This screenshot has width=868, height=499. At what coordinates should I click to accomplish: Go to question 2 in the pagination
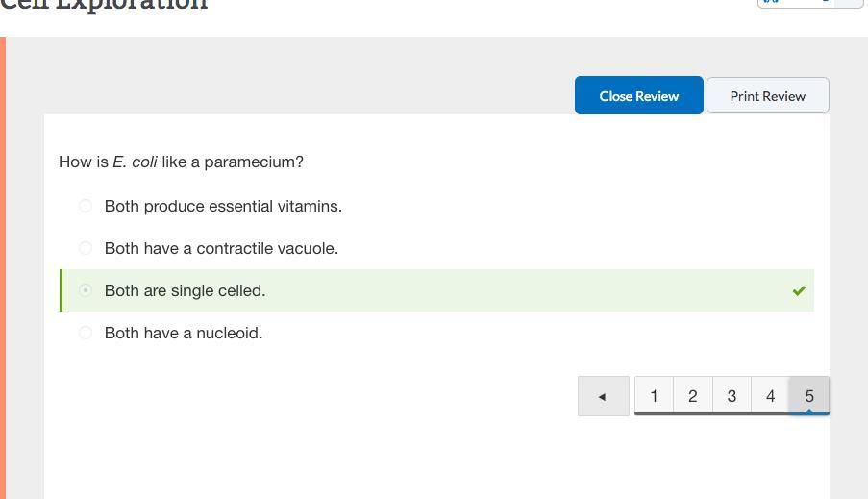[x=692, y=396]
